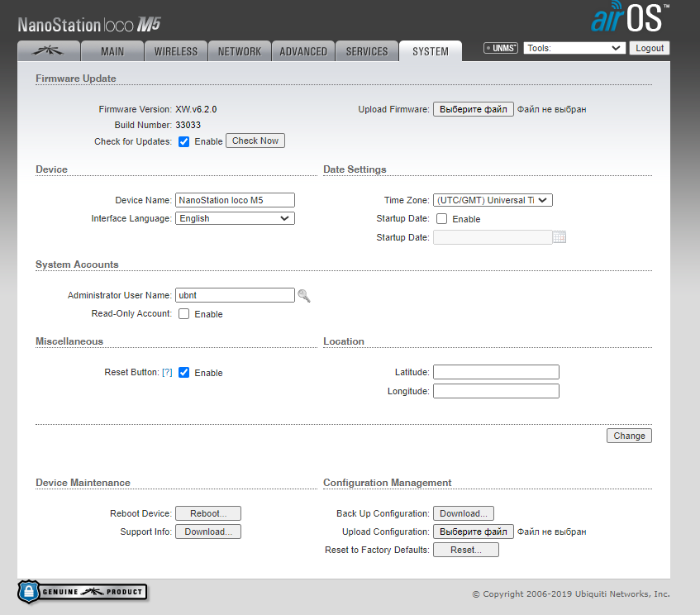
Task: Open the Time Zone dropdown
Action: [x=493, y=200]
